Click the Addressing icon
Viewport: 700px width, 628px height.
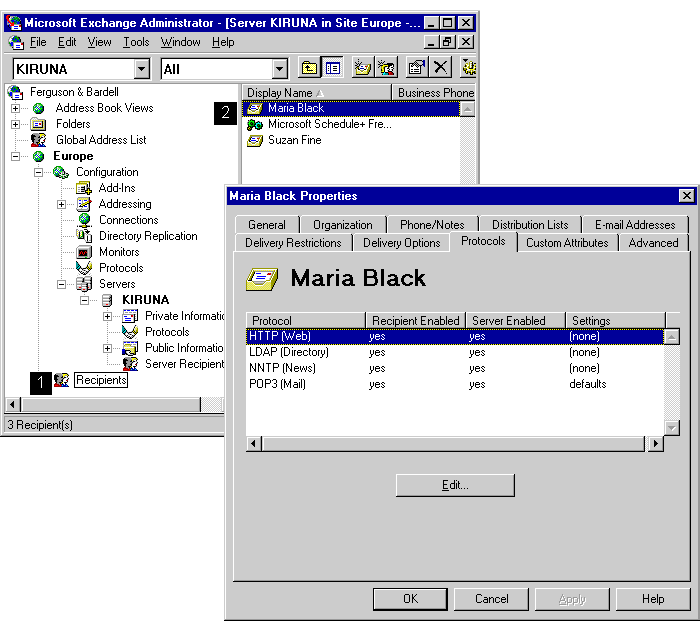(83, 204)
